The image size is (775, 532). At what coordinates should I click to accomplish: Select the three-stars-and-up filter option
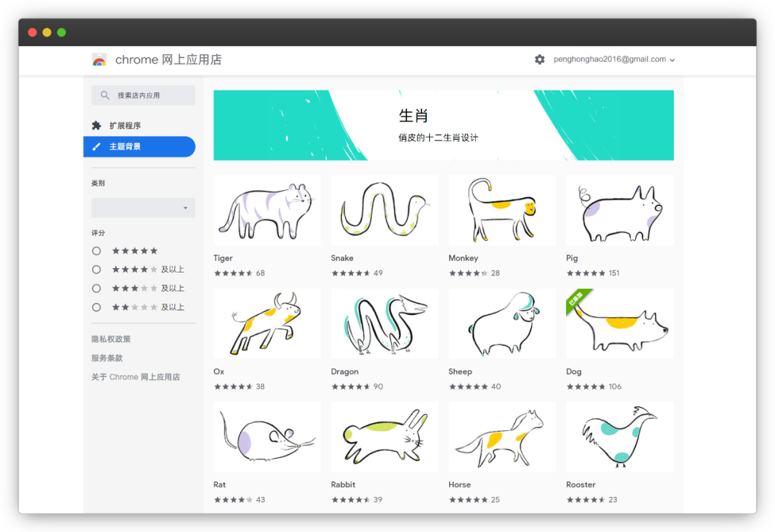[x=96, y=288]
